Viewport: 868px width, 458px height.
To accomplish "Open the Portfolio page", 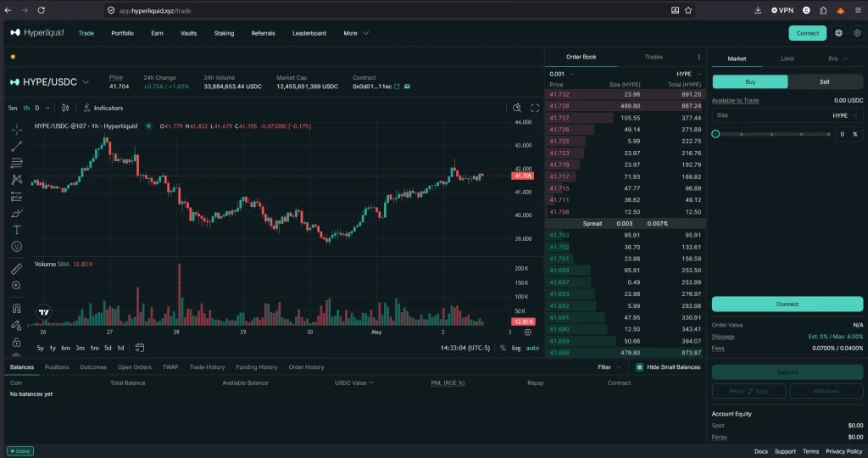I will 122,33.
